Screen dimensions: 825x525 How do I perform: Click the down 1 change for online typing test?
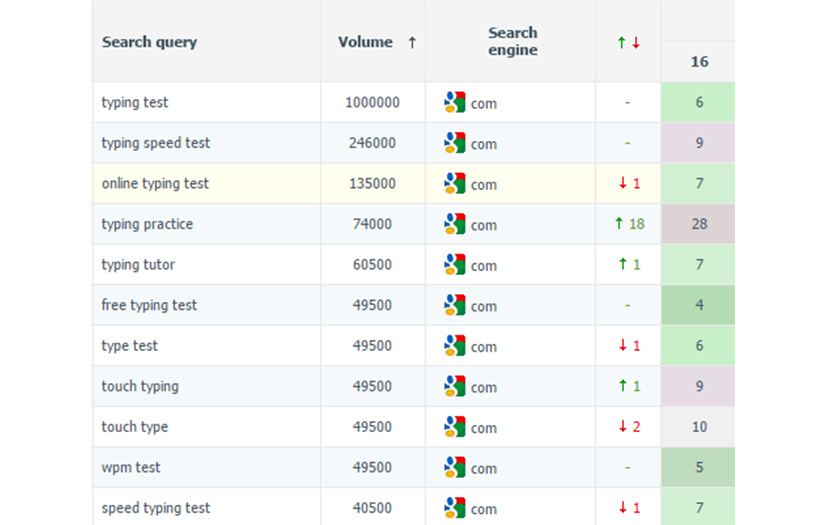pos(629,183)
